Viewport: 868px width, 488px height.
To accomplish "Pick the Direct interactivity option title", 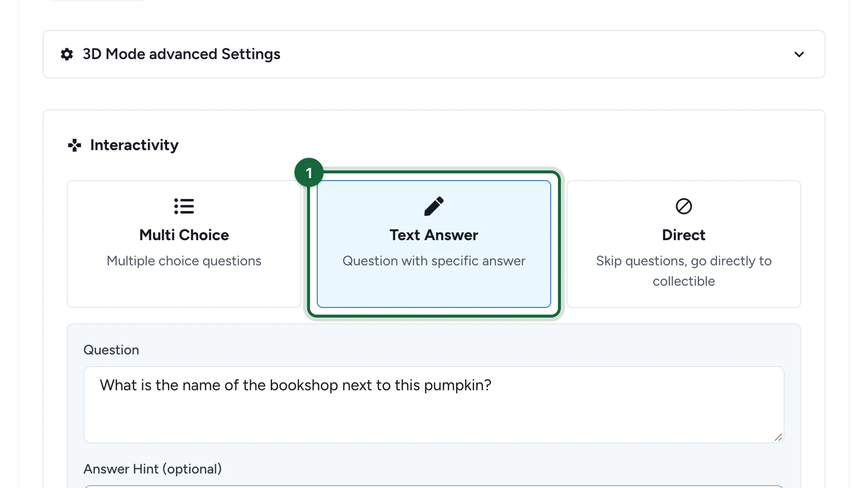I will coord(684,235).
